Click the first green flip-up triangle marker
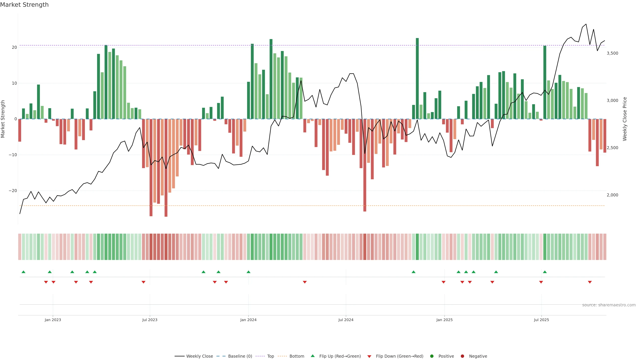Screen dimensions: 644x362 click(23, 272)
